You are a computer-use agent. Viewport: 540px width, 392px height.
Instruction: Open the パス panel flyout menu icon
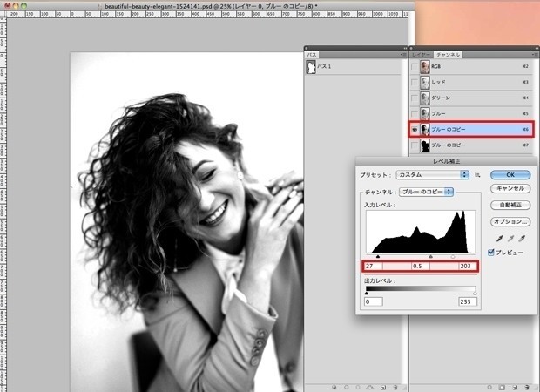click(403, 54)
